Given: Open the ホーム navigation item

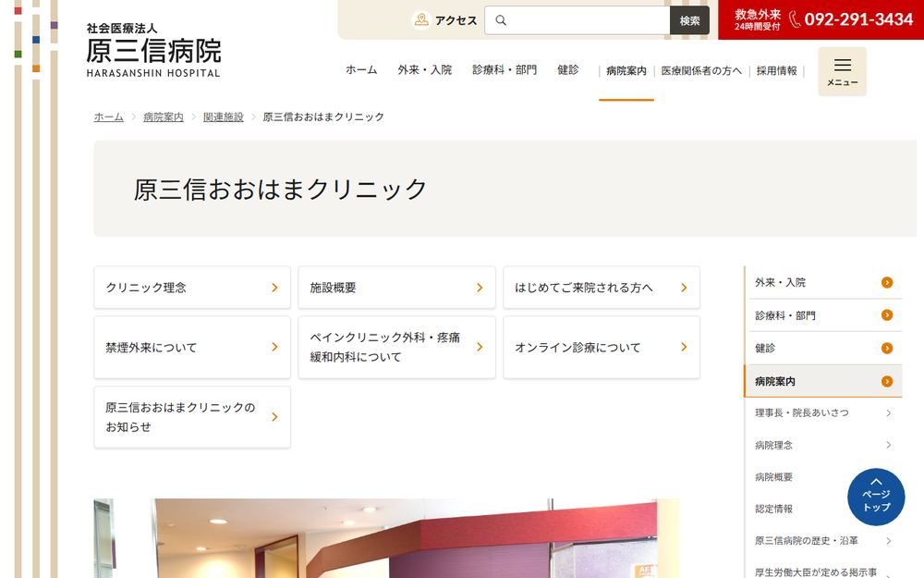Looking at the screenshot, I should coord(361,69).
